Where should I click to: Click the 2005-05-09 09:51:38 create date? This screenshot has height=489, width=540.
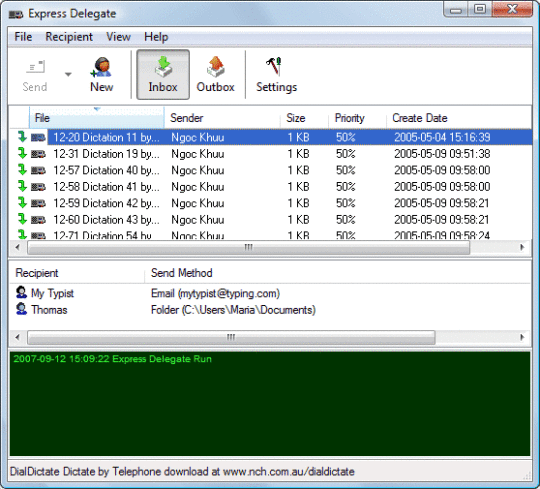click(x=442, y=154)
